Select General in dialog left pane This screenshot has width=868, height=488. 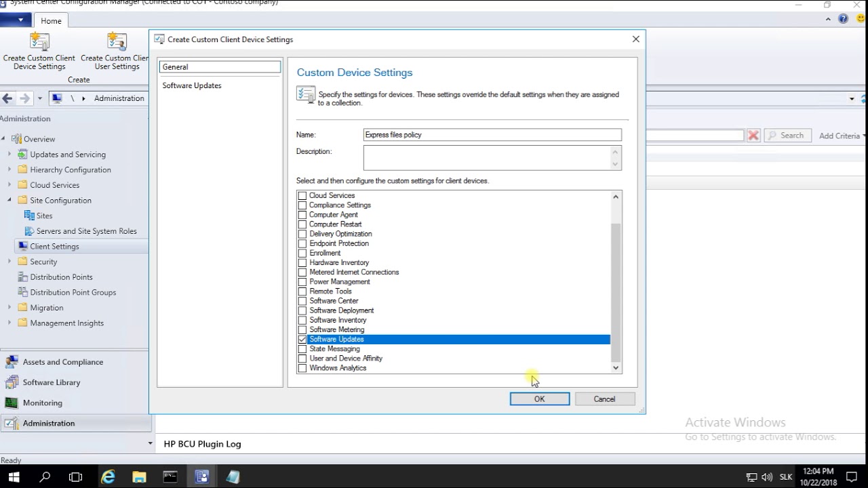point(220,67)
